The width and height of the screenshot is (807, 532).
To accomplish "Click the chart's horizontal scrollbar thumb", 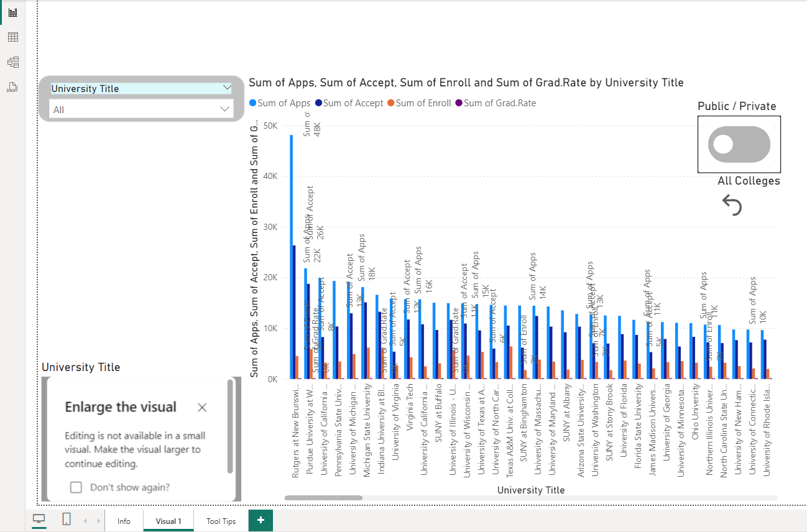I will [x=323, y=498].
